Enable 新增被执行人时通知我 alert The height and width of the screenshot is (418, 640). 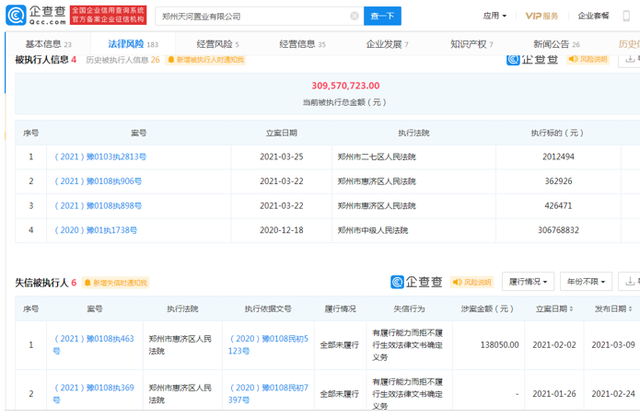click(203, 59)
